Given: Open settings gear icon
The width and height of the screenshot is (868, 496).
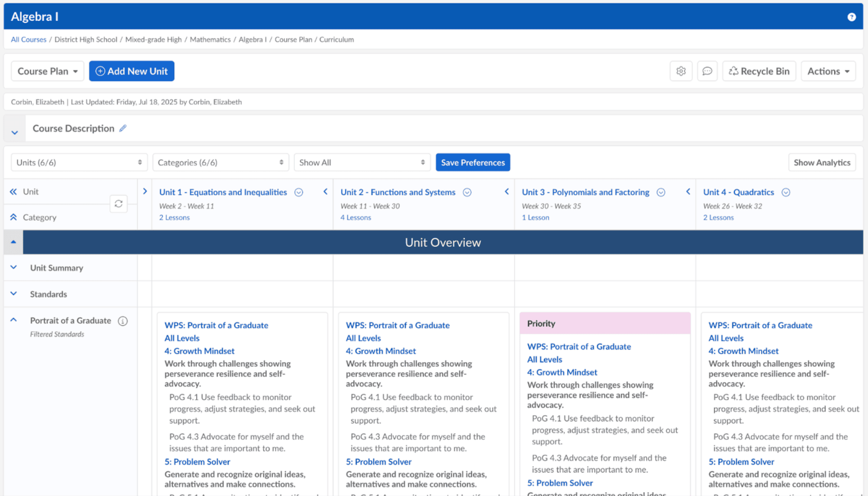Looking at the screenshot, I should point(680,71).
